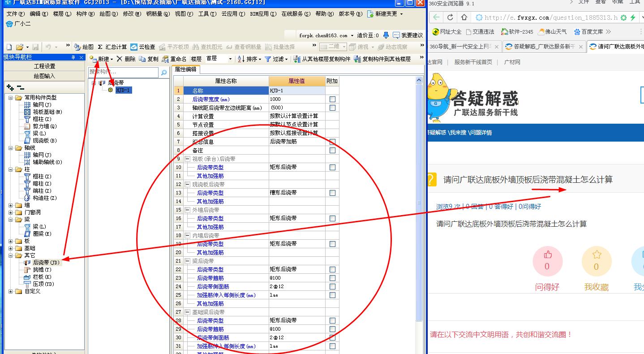Click browser refresh icon in 360 browser
This screenshot has width=644, height=354.
450,17
